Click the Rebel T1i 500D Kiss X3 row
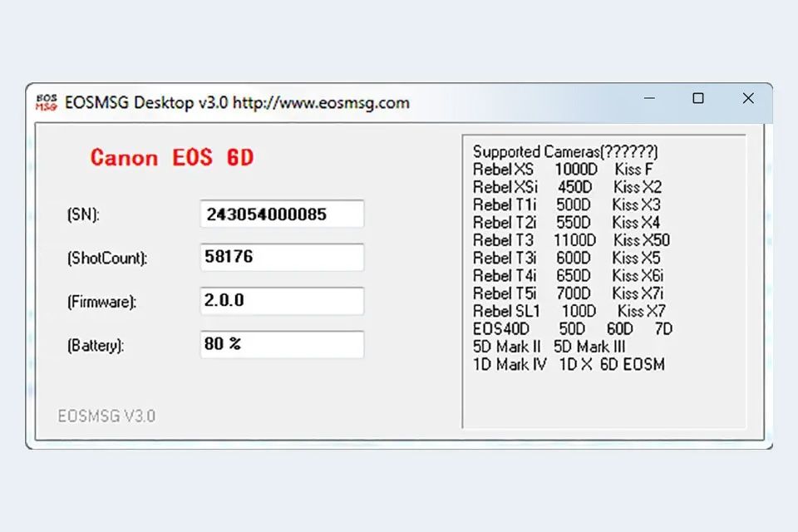Viewport: 798px width, 532px height. click(566, 204)
